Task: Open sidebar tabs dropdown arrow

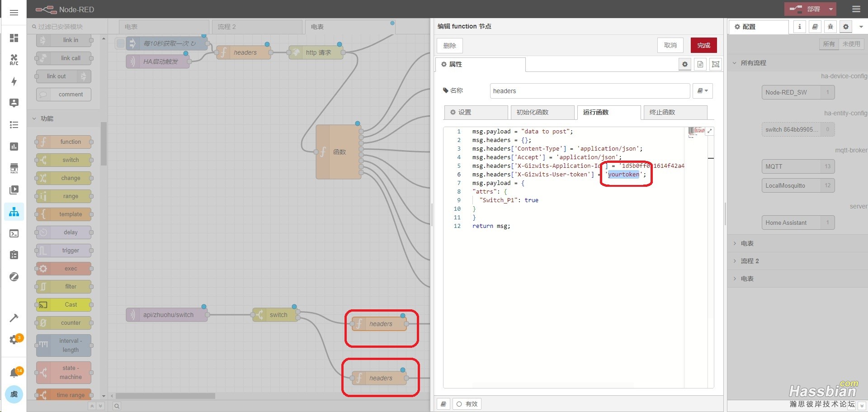Action: tap(861, 27)
